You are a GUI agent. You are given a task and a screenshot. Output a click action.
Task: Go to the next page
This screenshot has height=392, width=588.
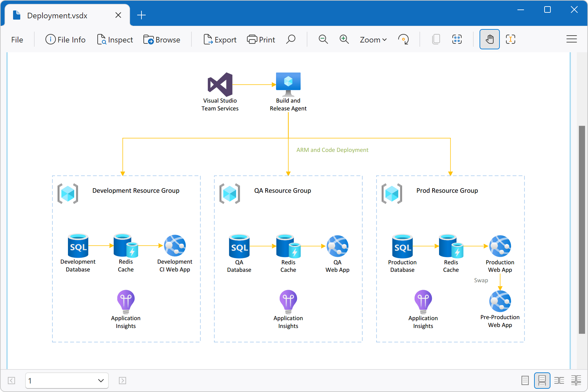[122, 381]
